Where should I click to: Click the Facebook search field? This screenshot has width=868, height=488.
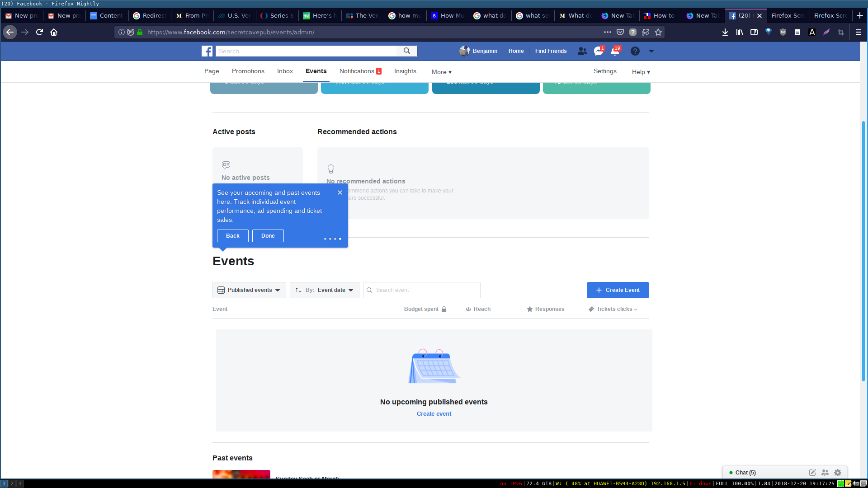point(306,51)
